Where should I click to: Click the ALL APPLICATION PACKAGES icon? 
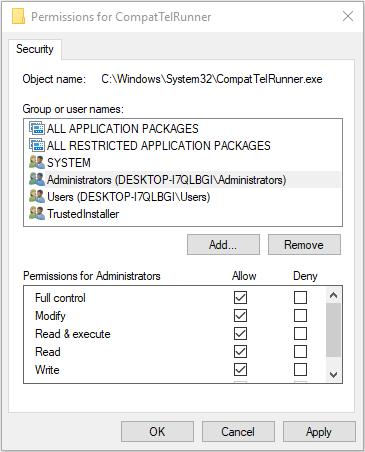(x=37, y=128)
